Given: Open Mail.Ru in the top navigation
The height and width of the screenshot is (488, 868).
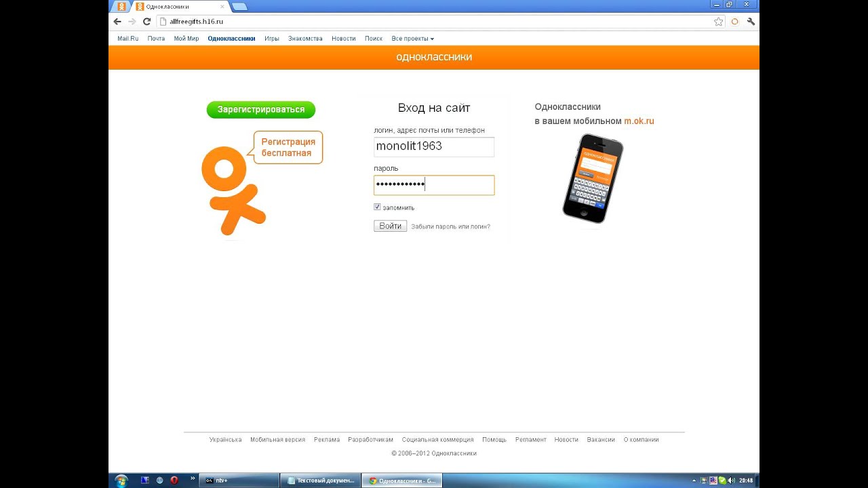Looking at the screenshot, I should [127, 39].
